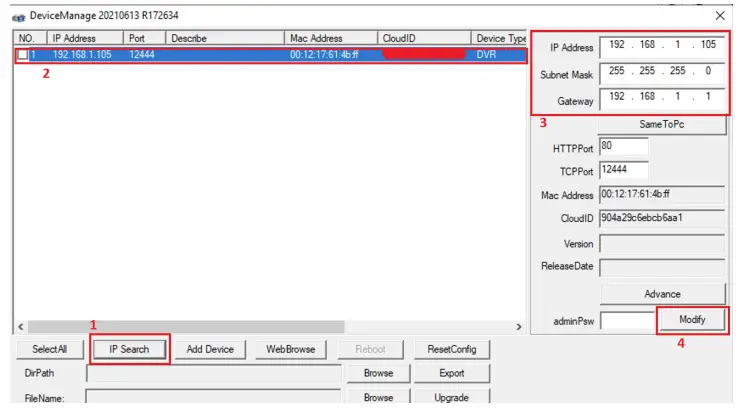Open the Advance settings button
The width and height of the screenshot is (739, 411).
663,294
